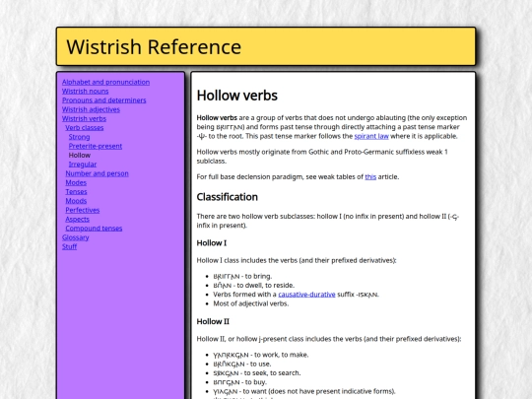
Task: Go to Wistrish nouns page
Action: tap(85, 92)
